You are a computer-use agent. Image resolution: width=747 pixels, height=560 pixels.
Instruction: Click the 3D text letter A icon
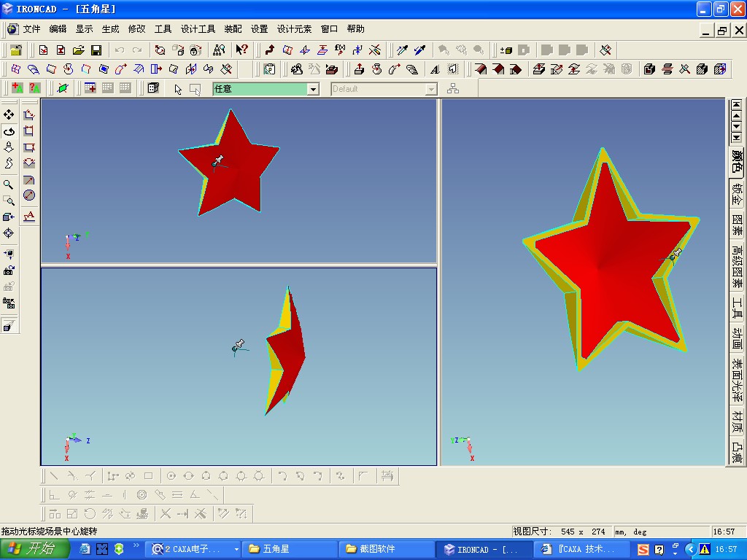435,69
